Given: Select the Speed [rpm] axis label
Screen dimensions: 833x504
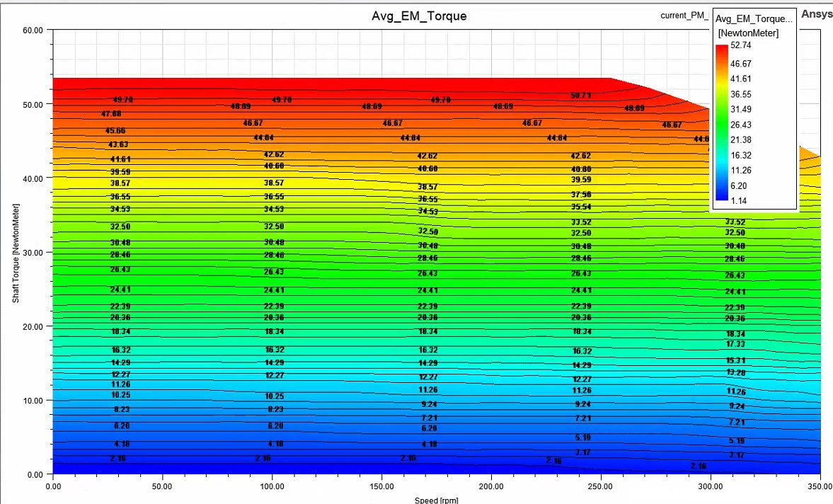Looking at the screenshot, I should (436, 500).
